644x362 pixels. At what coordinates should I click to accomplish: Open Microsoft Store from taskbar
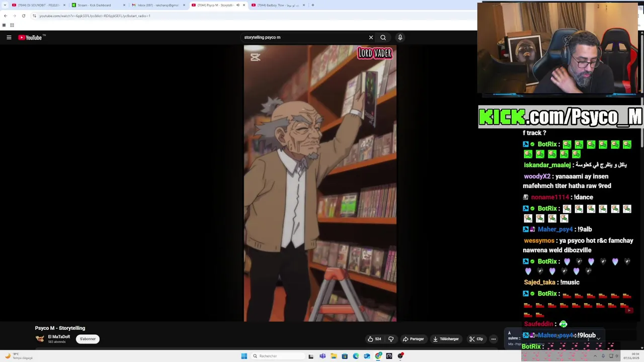click(345, 356)
